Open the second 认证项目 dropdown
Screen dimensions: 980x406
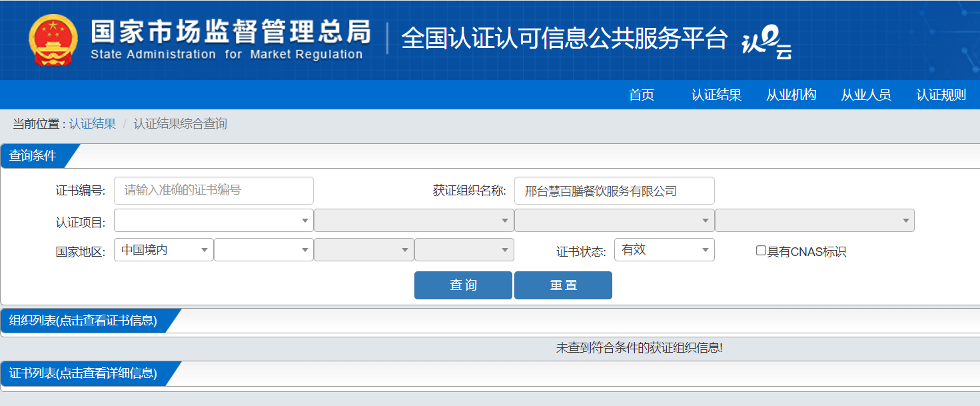[x=414, y=220]
